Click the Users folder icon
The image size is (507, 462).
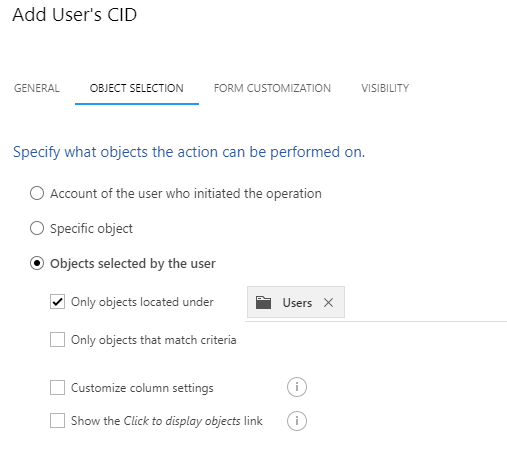coord(263,303)
